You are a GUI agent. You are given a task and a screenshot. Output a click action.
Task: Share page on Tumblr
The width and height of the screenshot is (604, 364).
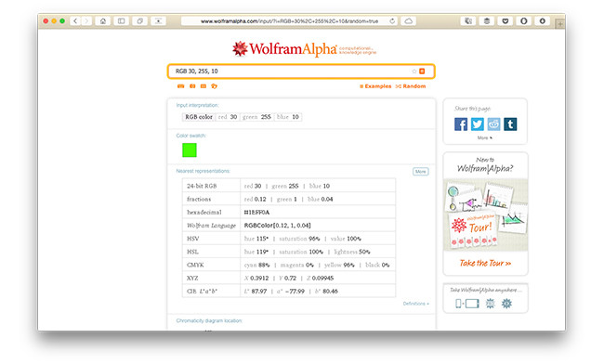pos(510,124)
